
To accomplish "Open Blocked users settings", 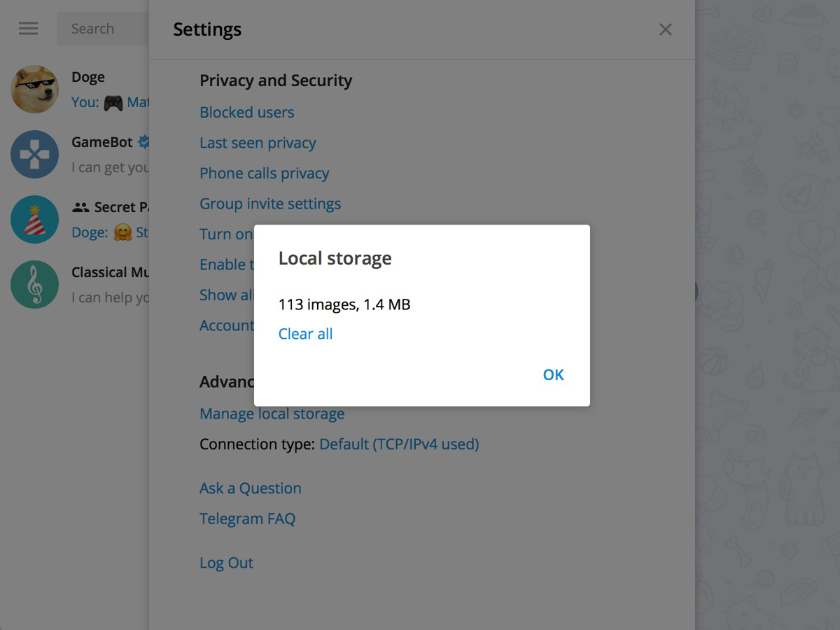I will coord(246,112).
